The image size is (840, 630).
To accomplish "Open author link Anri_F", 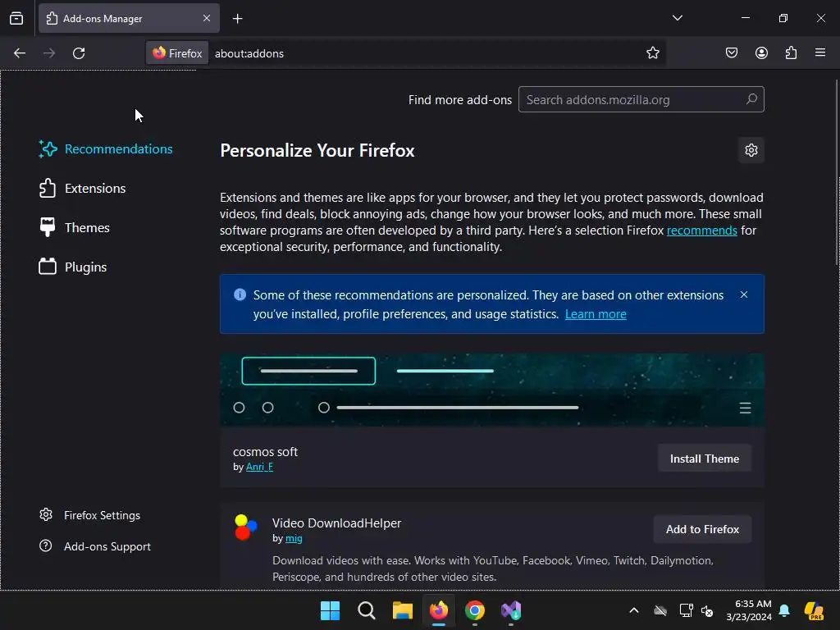I will click(x=259, y=467).
